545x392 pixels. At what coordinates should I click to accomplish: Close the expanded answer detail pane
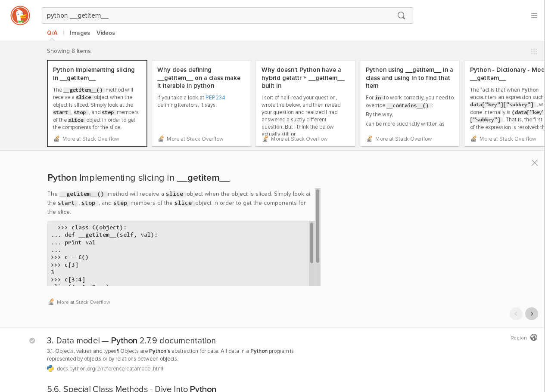point(535,163)
